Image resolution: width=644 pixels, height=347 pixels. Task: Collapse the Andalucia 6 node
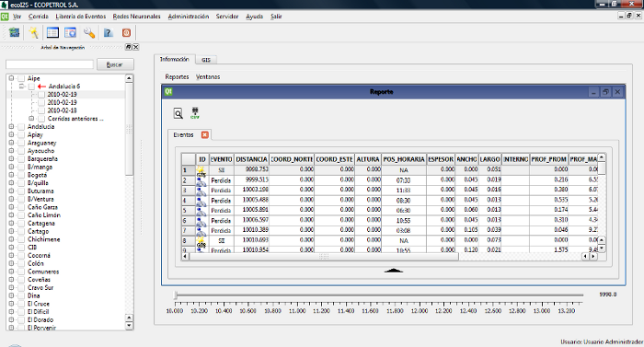(21, 87)
